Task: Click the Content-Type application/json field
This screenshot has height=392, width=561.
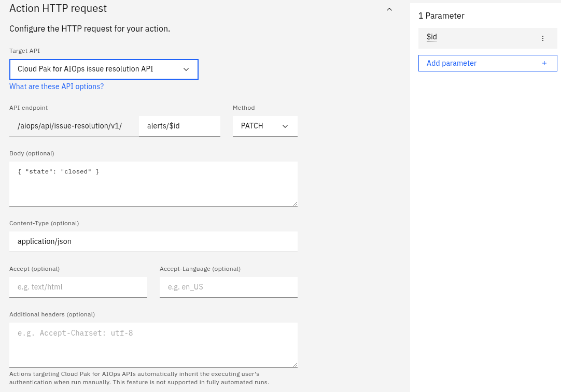Action: (x=153, y=241)
